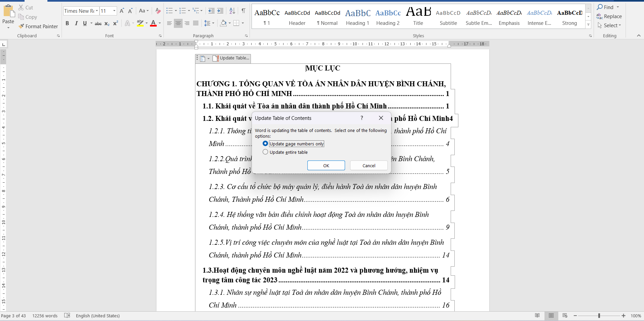
Task: Click the Sort icon
Action: pos(232,11)
